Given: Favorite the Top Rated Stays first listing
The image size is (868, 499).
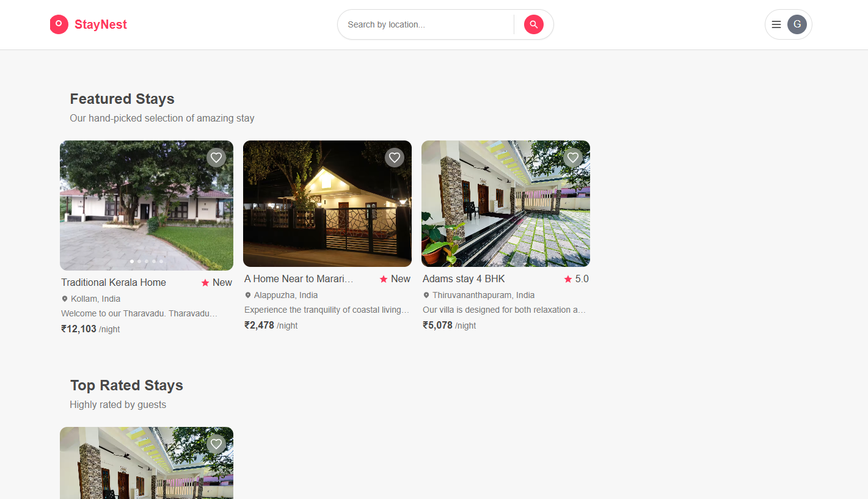Looking at the screenshot, I should click(216, 444).
